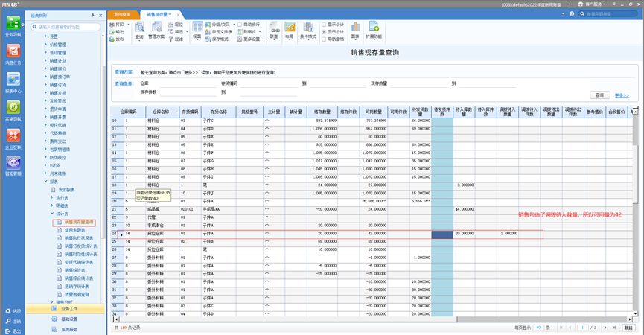Click the 定位 locate icon
The image size is (644, 335).
tap(170, 25)
